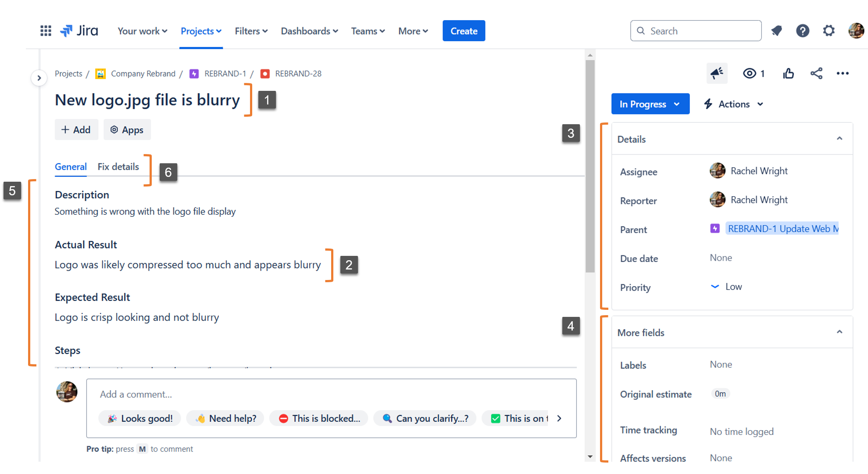Open help with the question mark icon
The height and width of the screenshot is (474, 868).
(803, 31)
